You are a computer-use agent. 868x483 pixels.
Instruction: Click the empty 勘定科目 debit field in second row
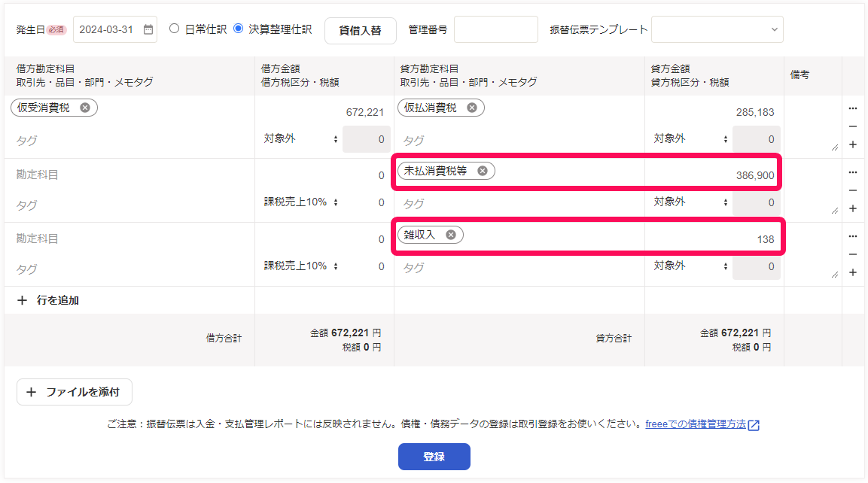(x=129, y=175)
